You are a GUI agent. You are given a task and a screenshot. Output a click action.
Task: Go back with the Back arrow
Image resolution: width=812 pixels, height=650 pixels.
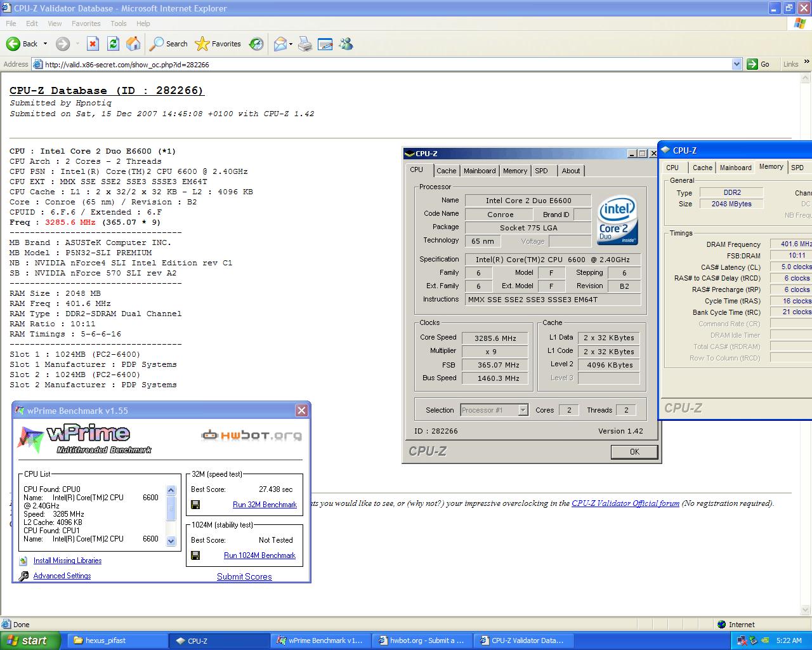(x=22, y=44)
